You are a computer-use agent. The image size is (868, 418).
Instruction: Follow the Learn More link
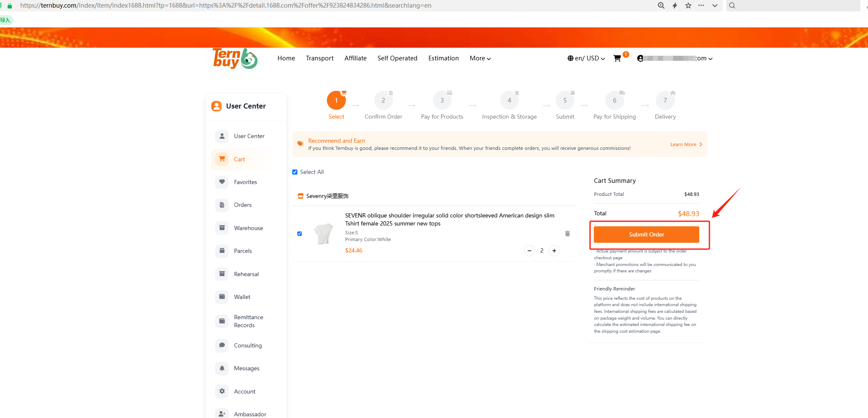point(686,144)
